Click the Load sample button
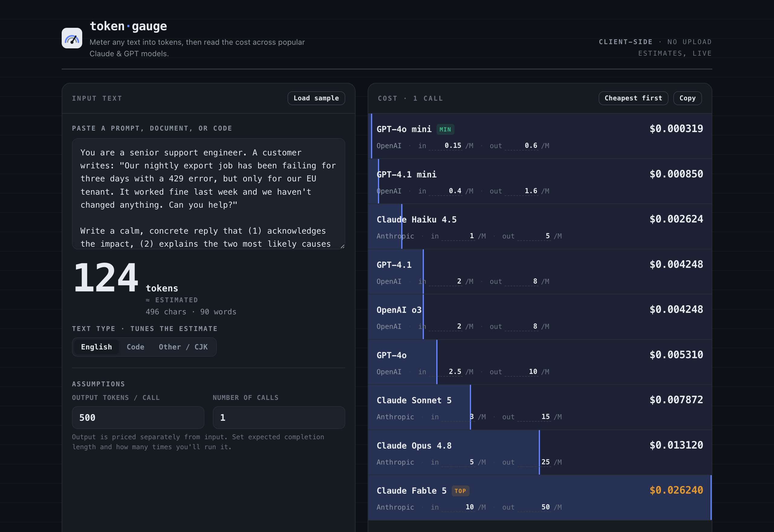 pyautogui.click(x=316, y=98)
